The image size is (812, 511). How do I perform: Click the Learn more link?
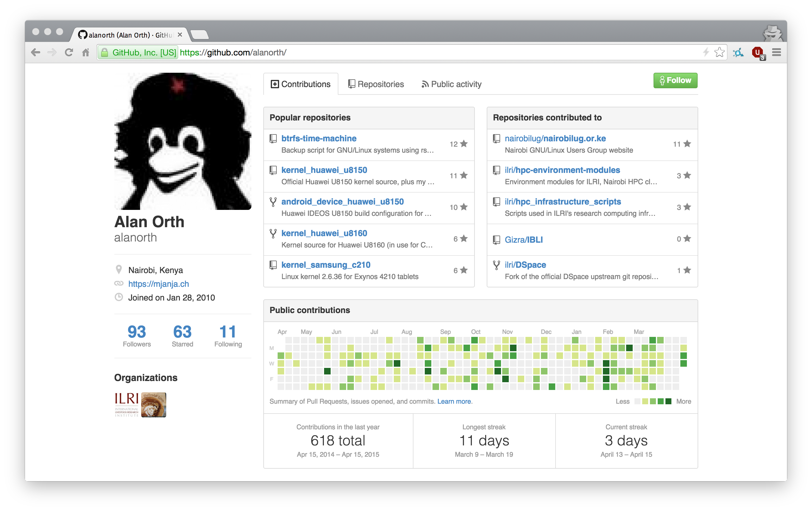coord(454,401)
